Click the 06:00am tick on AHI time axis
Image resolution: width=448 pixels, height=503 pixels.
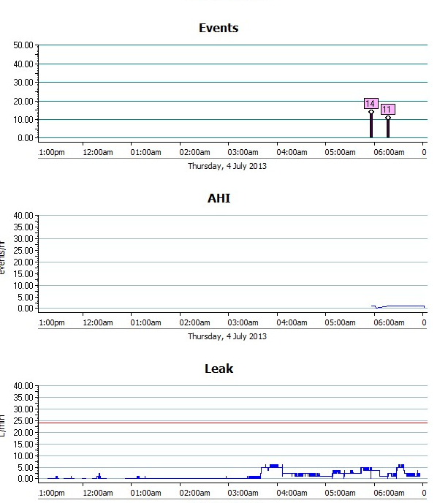click(390, 322)
